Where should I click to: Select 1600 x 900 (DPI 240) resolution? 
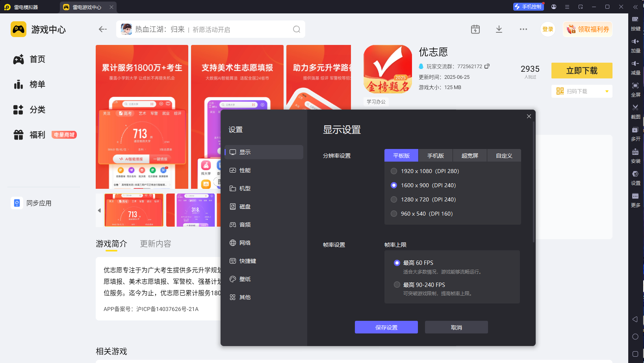pos(394,185)
